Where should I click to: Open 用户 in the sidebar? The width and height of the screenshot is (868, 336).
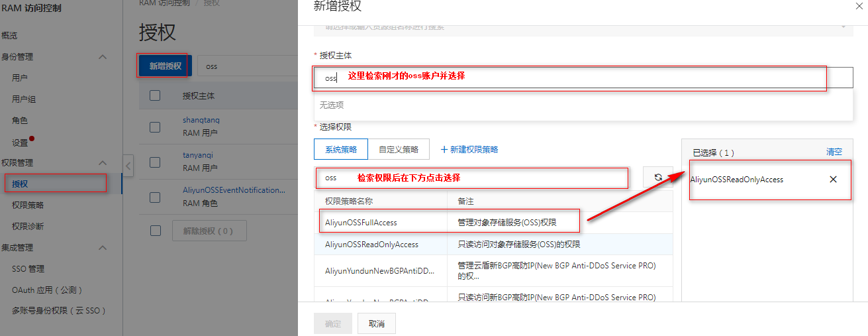[x=20, y=78]
